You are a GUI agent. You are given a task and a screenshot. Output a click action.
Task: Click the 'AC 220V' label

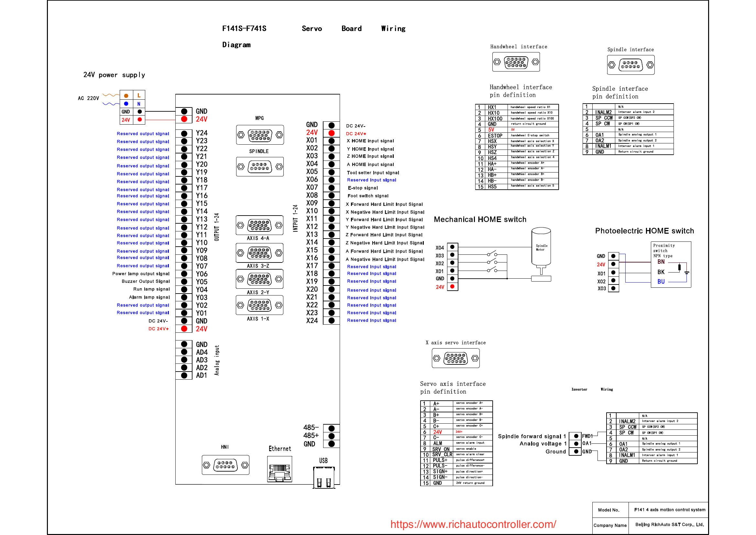click(x=88, y=98)
